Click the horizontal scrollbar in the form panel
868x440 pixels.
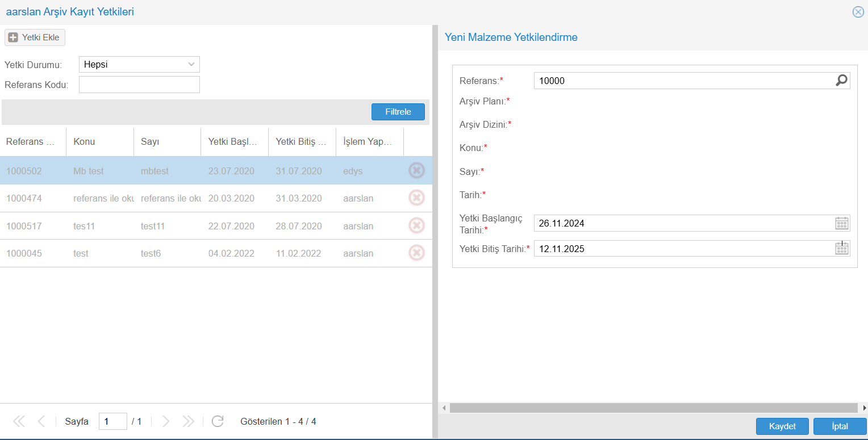point(653,408)
